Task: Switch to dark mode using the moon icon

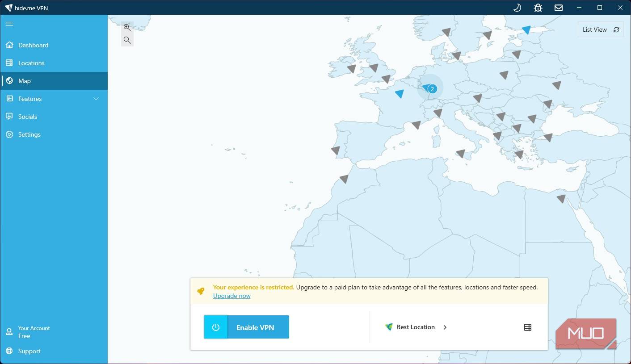Action: coord(517,8)
